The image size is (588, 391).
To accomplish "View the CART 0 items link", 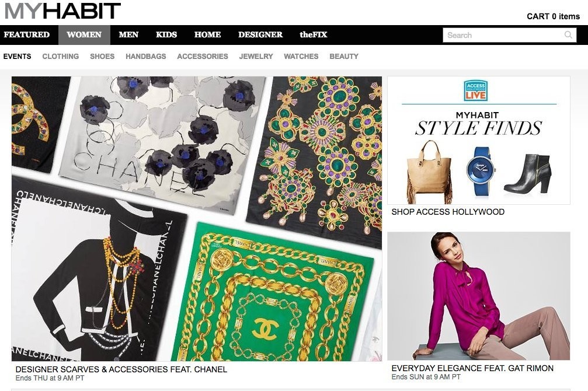I will [553, 16].
